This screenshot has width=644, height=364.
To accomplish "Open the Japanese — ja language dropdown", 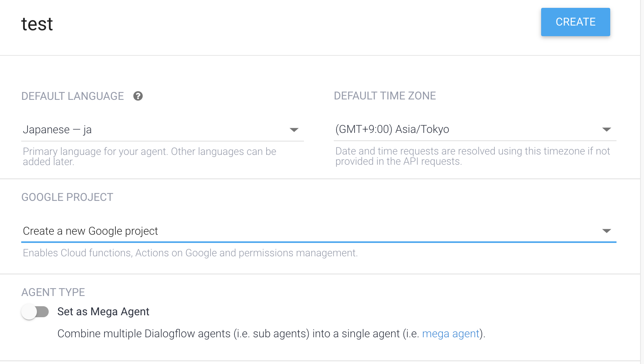I will 157,130.
